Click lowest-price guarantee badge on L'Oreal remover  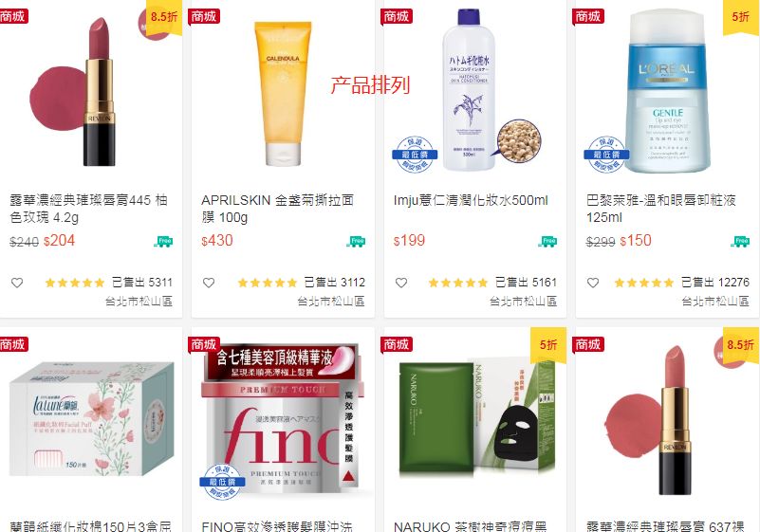coord(606,154)
